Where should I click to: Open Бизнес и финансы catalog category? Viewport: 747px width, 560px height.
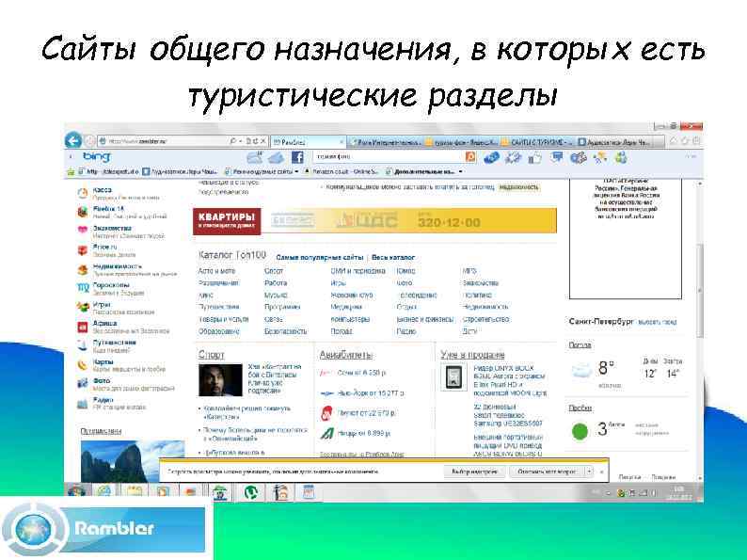(425, 319)
